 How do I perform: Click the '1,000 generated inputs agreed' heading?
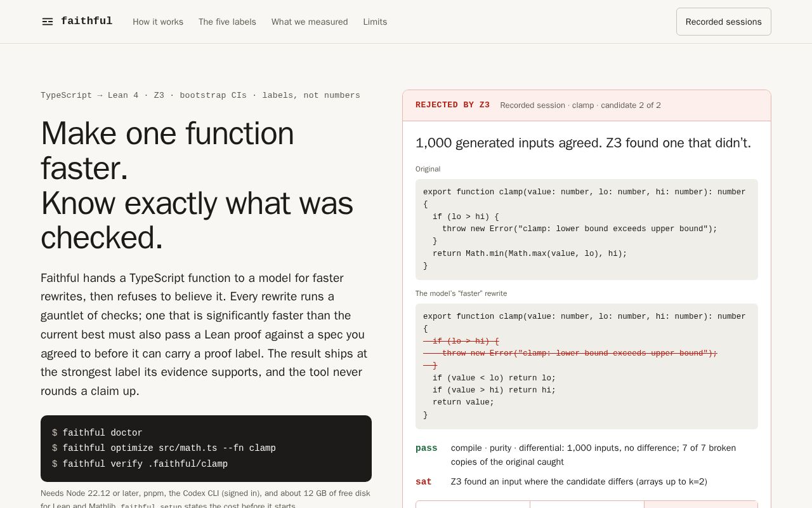pos(583,143)
